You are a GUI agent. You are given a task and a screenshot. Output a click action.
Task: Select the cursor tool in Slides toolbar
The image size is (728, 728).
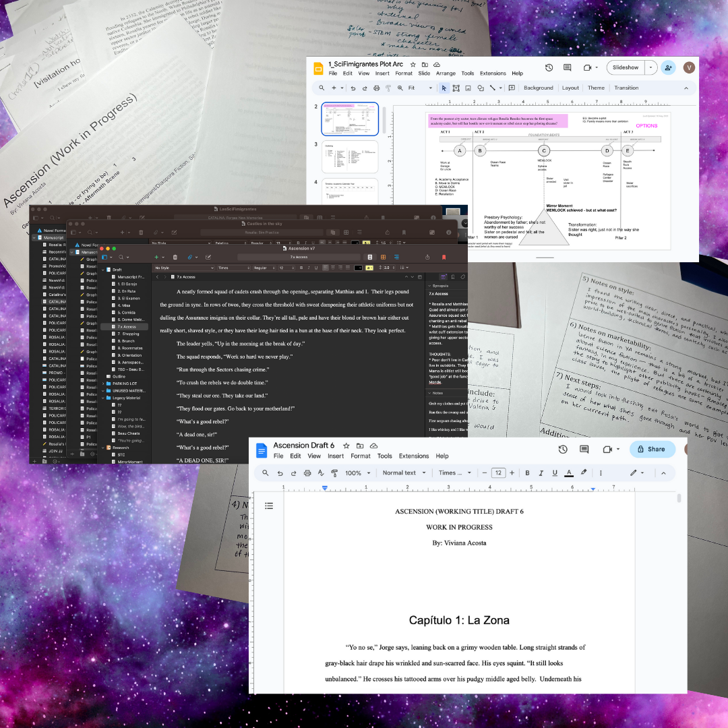pyautogui.click(x=444, y=88)
